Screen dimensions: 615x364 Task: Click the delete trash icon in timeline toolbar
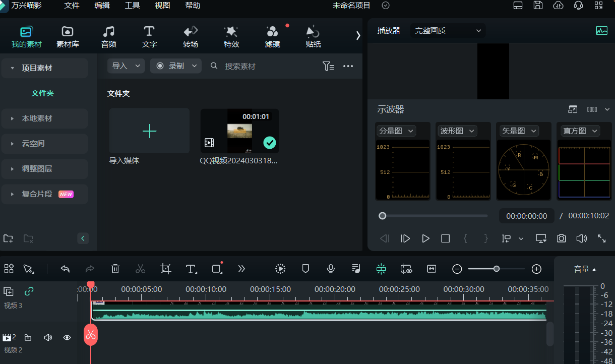point(115,269)
